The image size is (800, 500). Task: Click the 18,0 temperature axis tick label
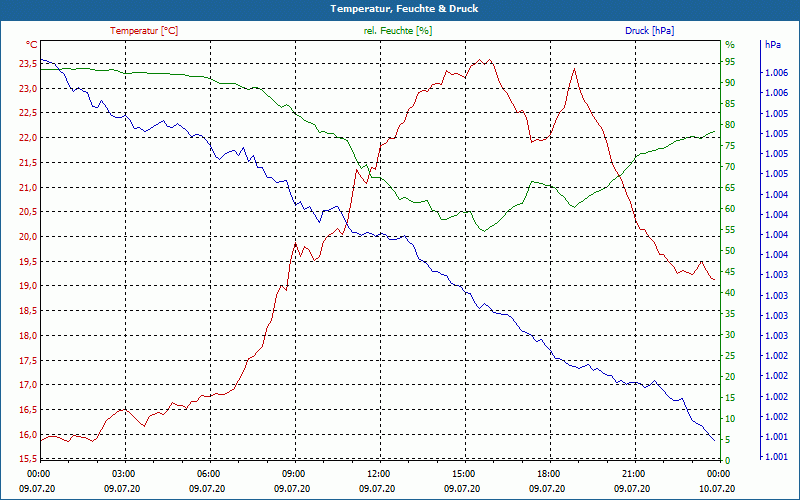(28, 336)
